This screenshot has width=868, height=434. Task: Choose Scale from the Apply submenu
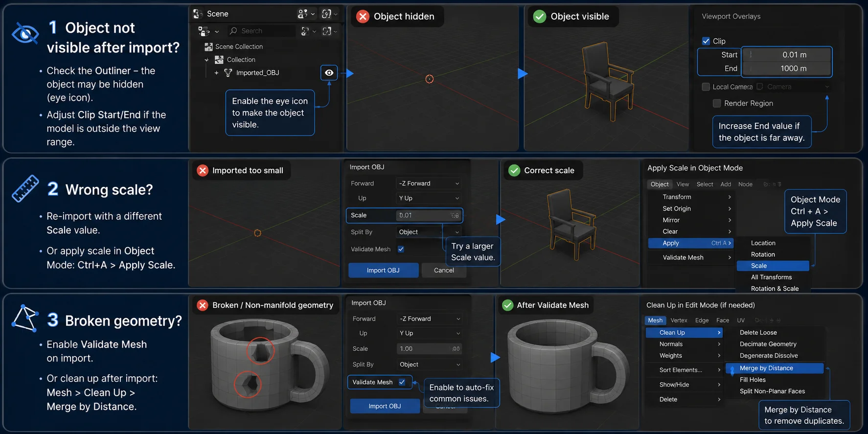[x=773, y=266]
